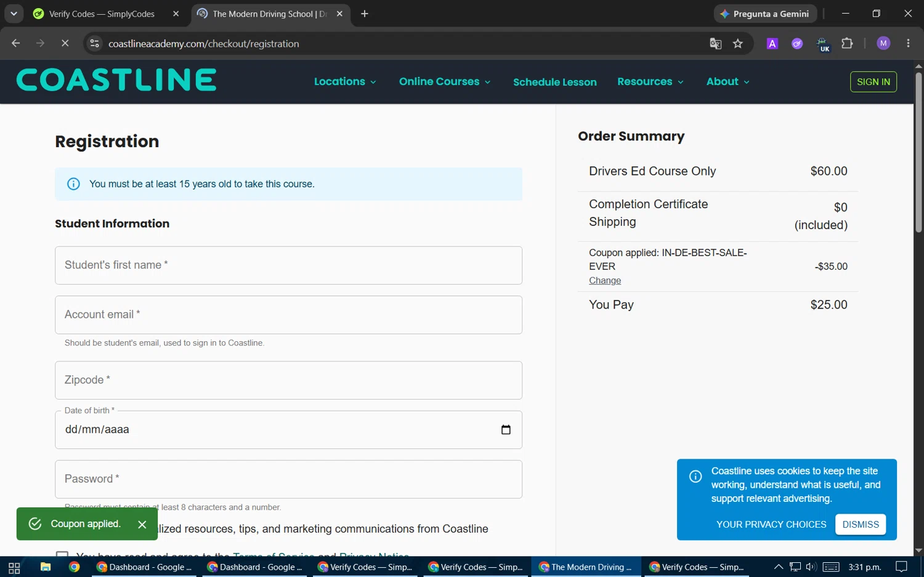Close the Verify Codes — SimplyCodes tab
The height and width of the screenshot is (577, 924).
click(x=176, y=14)
